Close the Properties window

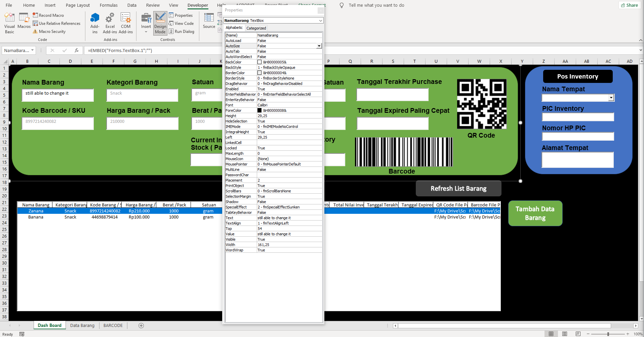pyautogui.click(x=321, y=10)
